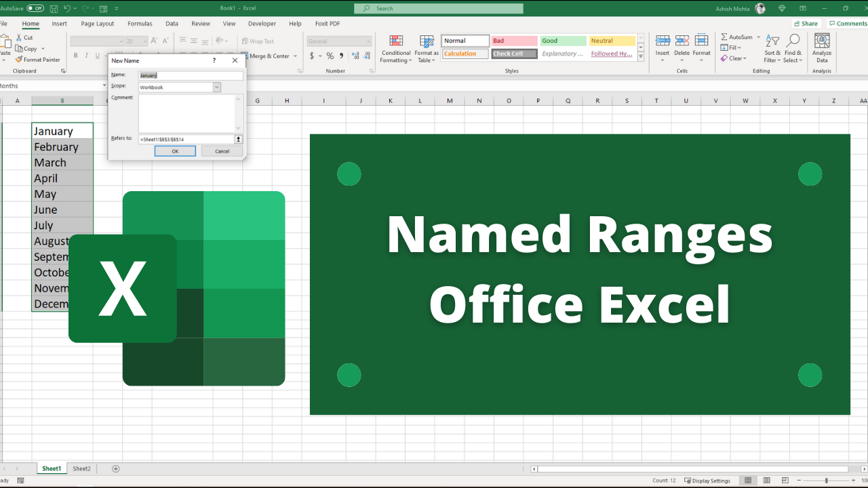
Task: Top align cell contents
Action: [x=183, y=41]
